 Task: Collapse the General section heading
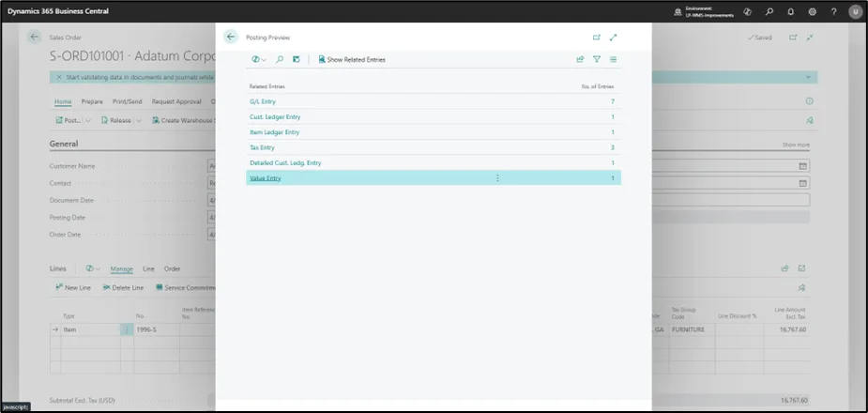click(64, 144)
